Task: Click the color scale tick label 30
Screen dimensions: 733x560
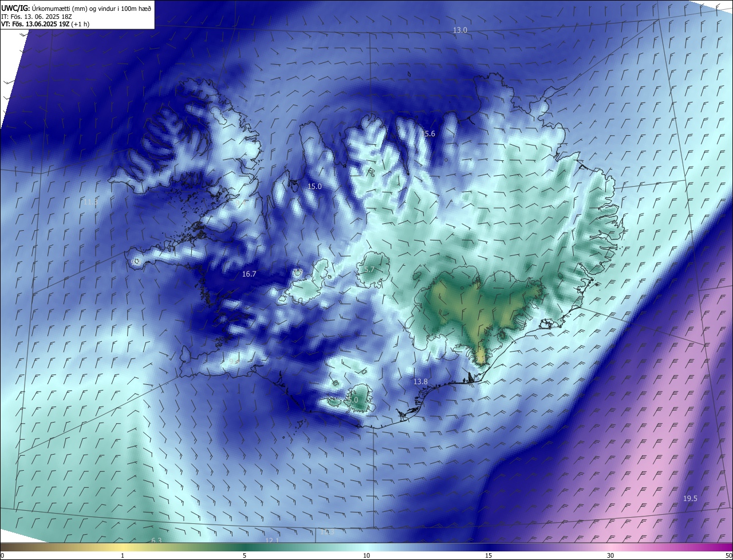Action: pyautogui.click(x=610, y=555)
